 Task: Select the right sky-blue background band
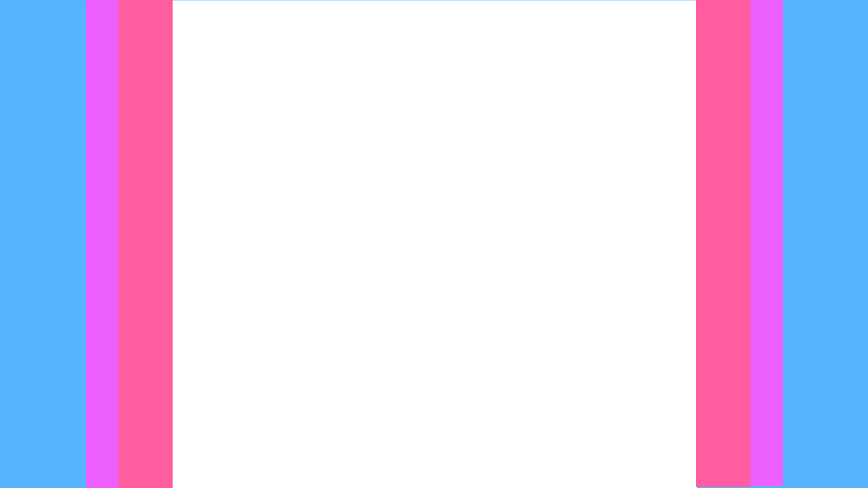(826, 244)
